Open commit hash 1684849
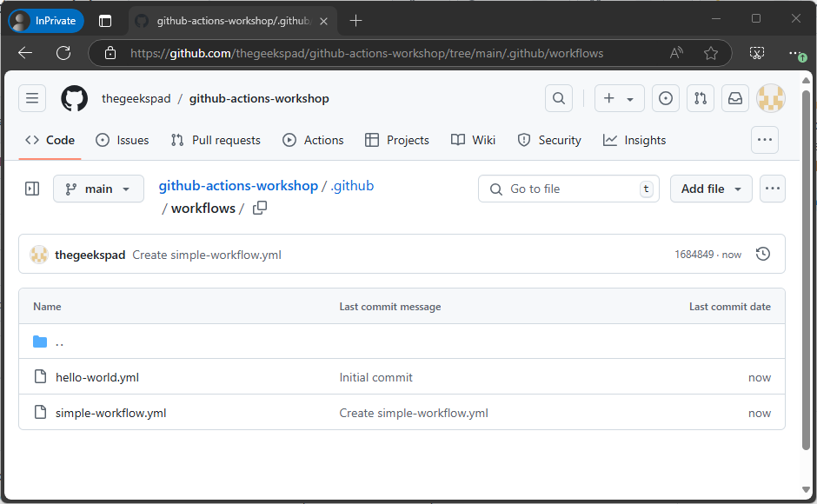This screenshot has width=817, height=504. point(694,255)
